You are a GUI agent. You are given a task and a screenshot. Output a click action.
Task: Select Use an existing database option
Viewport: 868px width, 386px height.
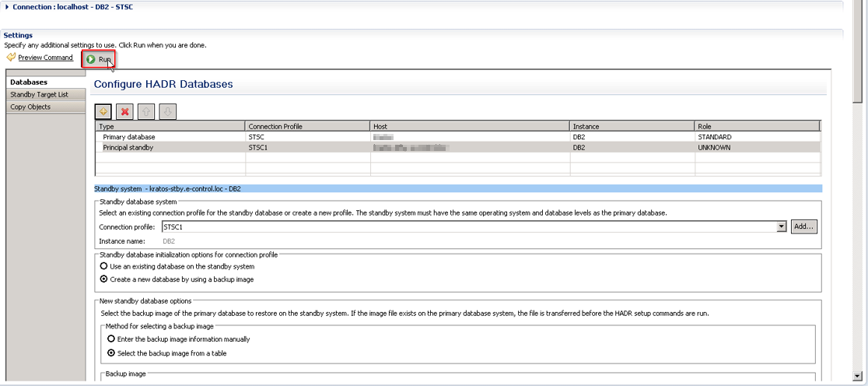103,266
